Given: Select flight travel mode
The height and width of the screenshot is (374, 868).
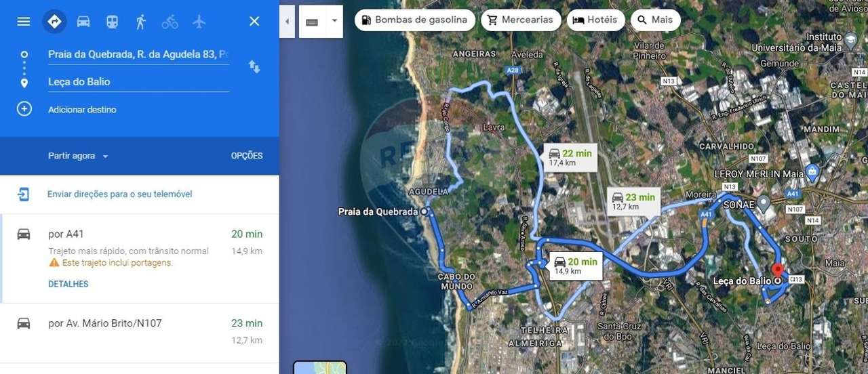Looking at the screenshot, I should (x=199, y=22).
